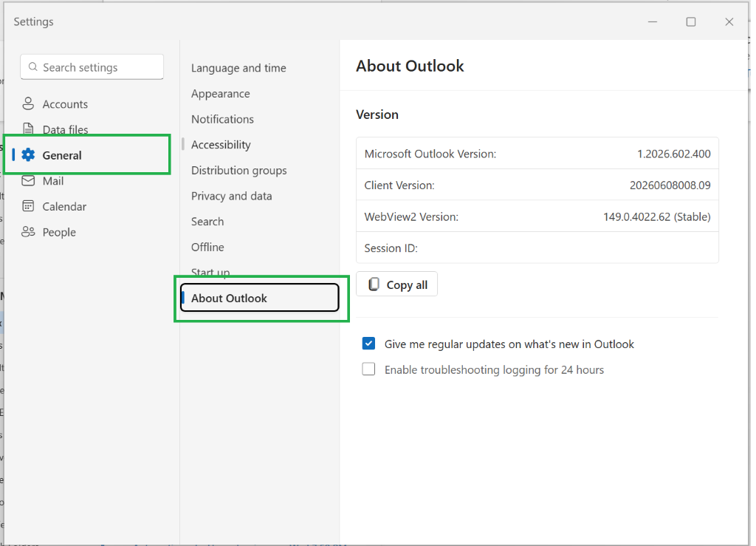Select Accessibility in the General submenu
The height and width of the screenshot is (546, 756).
221,145
